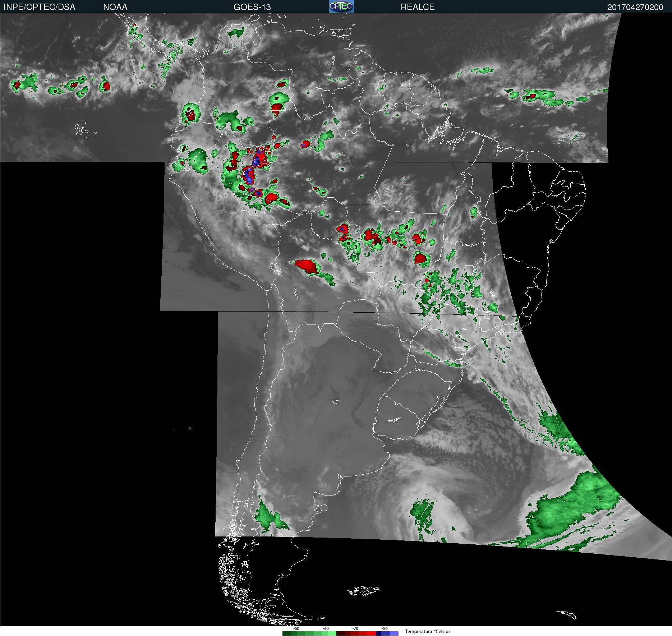Select the darkest green legend swatch
This screenshot has width=672, height=636.
click(x=287, y=633)
